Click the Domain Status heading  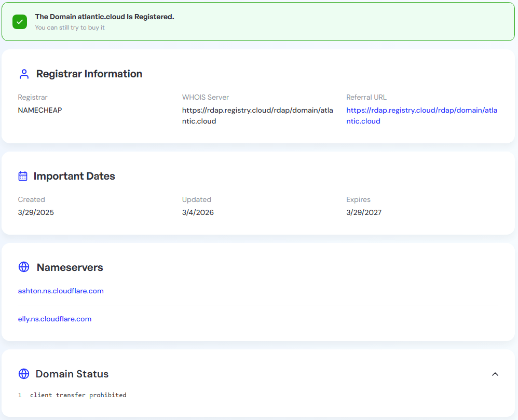pos(72,374)
